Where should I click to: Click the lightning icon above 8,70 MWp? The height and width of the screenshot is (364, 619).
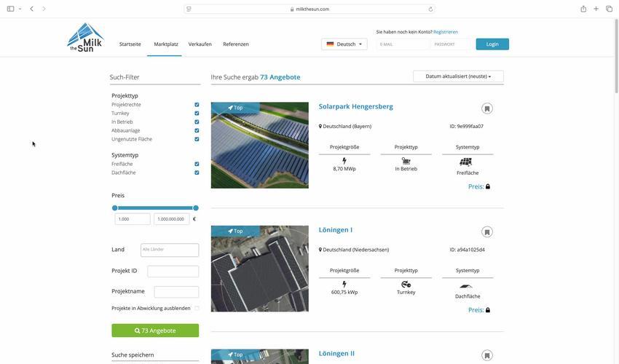344,161
